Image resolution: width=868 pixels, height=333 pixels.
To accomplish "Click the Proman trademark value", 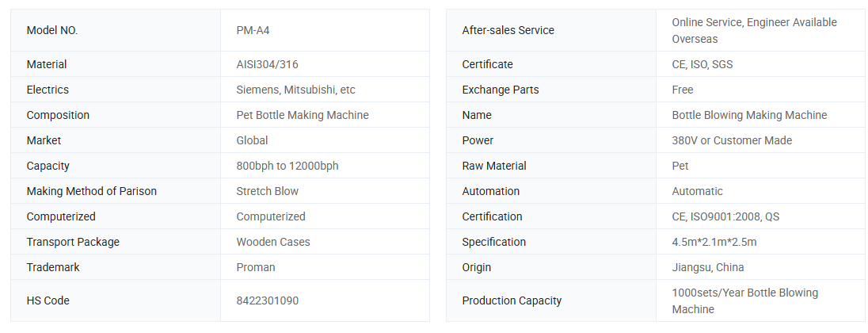I will pos(256,267).
